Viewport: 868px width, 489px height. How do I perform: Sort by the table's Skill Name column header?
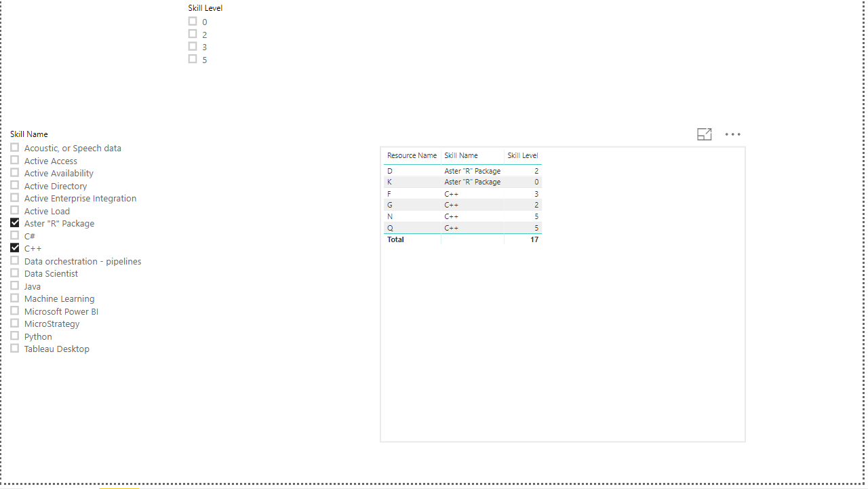[x=461, y=156]
